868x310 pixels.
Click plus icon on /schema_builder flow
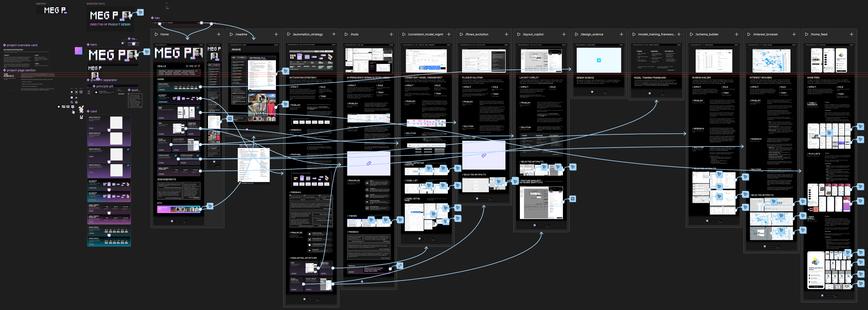(x=736, y=34)
